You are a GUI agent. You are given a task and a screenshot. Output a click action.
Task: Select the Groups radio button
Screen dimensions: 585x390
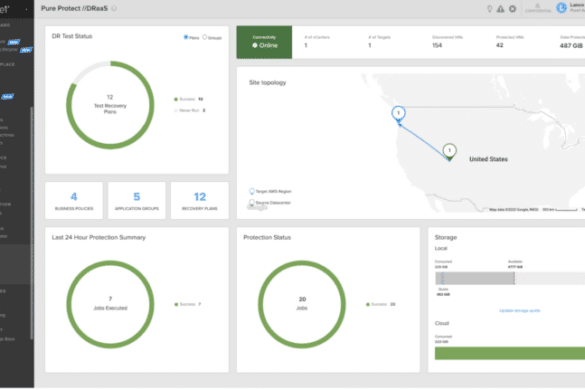pos(204,37)
